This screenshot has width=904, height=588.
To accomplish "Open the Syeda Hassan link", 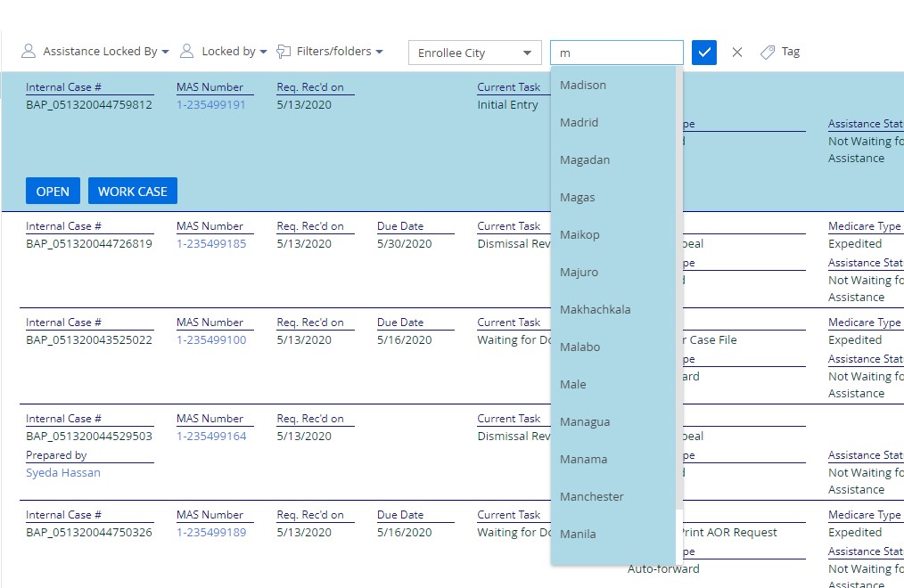I will click(63, 473).
